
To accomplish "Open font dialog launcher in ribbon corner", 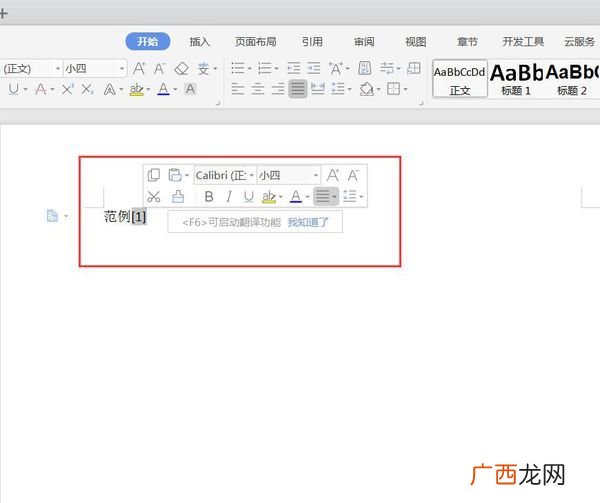I will (x=218, y=103).
